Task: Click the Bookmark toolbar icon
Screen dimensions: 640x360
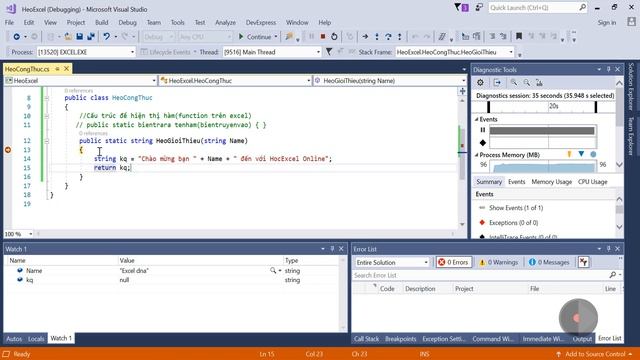Action: pyautogui.click(x=519, y=37)
